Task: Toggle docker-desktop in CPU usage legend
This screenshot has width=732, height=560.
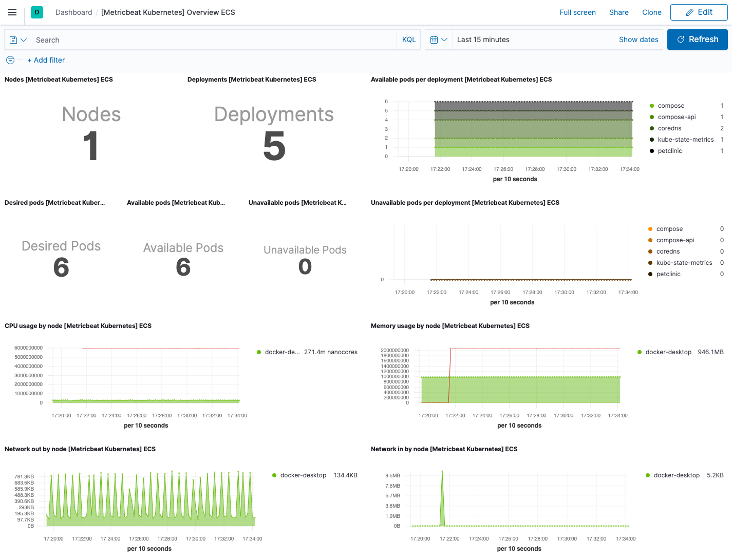Action: click(281, 352)
